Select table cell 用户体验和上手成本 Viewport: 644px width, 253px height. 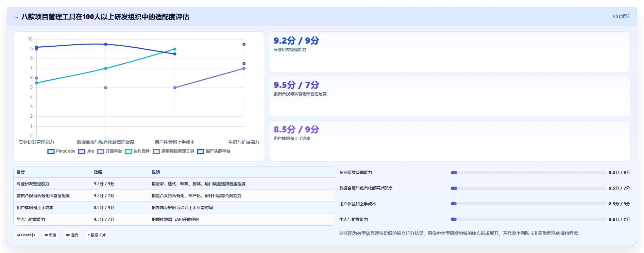[x=35, y=208]
